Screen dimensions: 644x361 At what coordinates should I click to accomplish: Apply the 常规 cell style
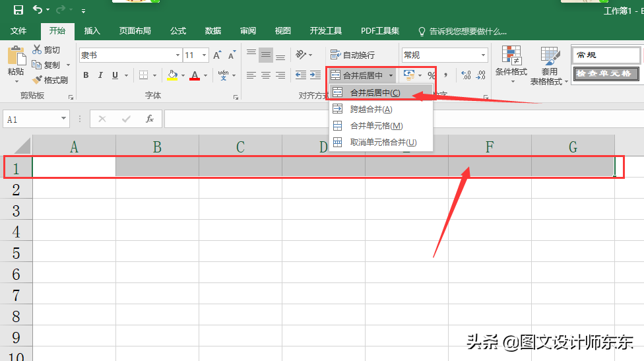[x=606, y=55]
